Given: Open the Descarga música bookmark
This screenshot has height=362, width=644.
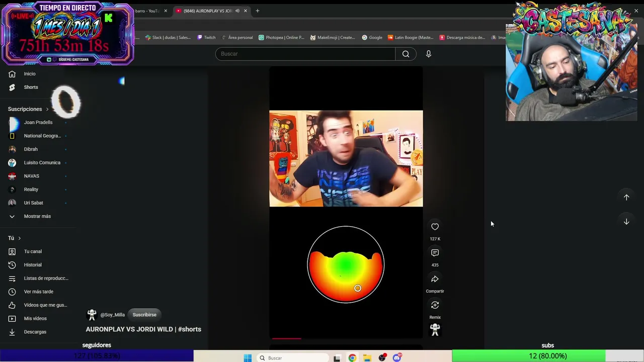Looking at the screenshot, I should pyautogui.click(x=462, y=37).
